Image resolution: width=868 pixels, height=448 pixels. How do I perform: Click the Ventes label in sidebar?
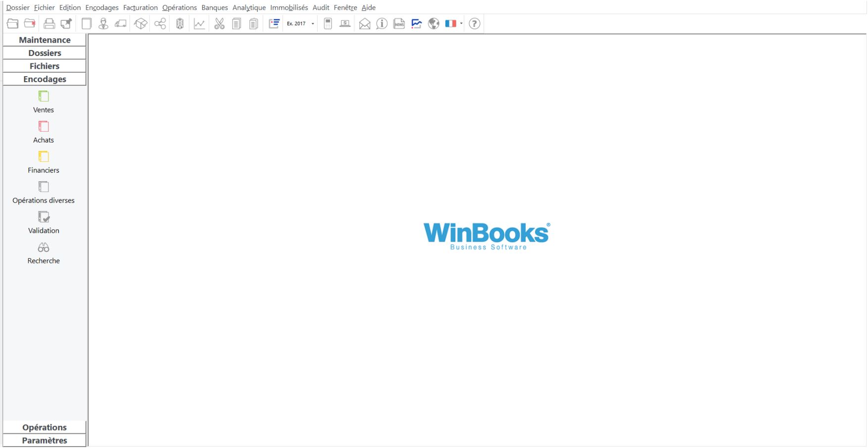click(x=44, y=110)
